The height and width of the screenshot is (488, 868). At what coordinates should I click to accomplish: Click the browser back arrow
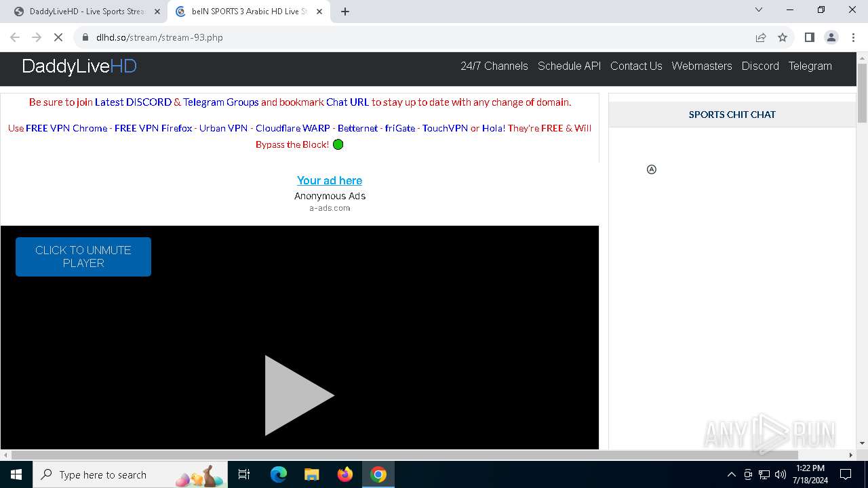click(15, 37)
